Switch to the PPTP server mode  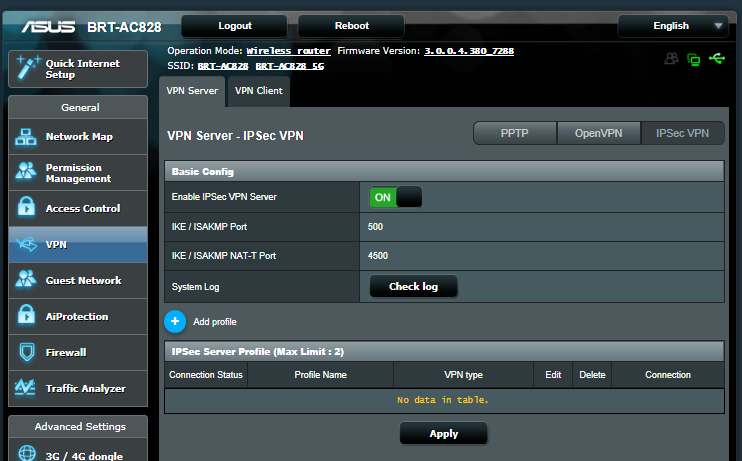515,133
